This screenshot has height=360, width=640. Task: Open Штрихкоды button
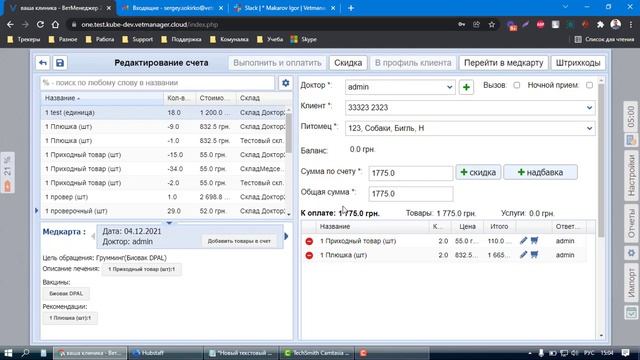578,63
